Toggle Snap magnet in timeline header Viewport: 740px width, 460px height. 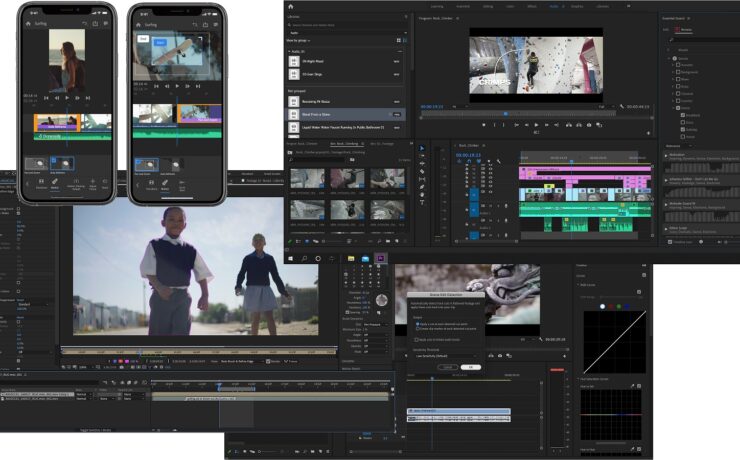[470, 161]
